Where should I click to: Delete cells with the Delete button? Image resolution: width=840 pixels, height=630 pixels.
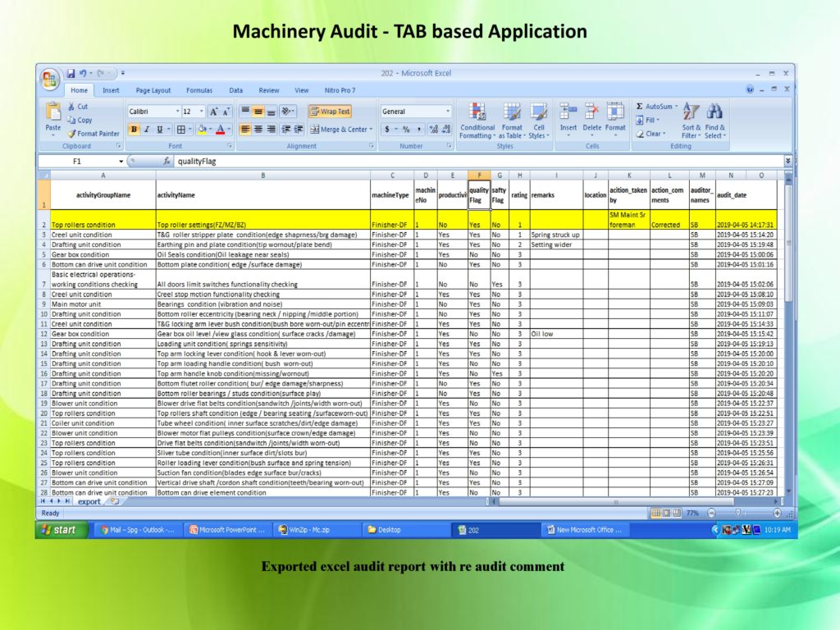point(591,118)
